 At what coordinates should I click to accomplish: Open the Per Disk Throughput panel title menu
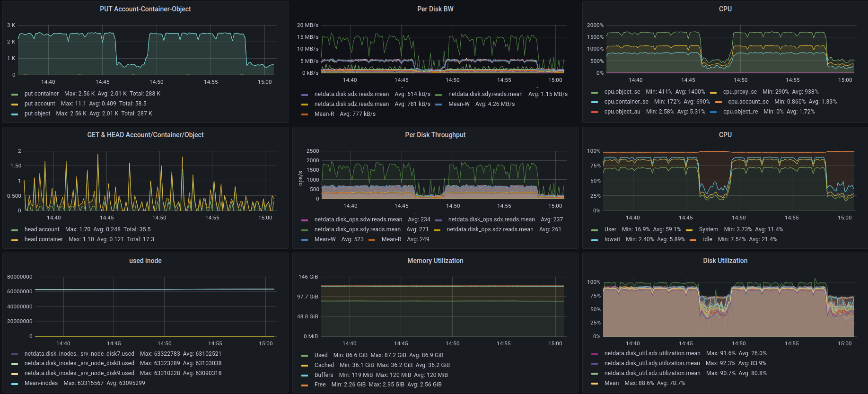435,135
